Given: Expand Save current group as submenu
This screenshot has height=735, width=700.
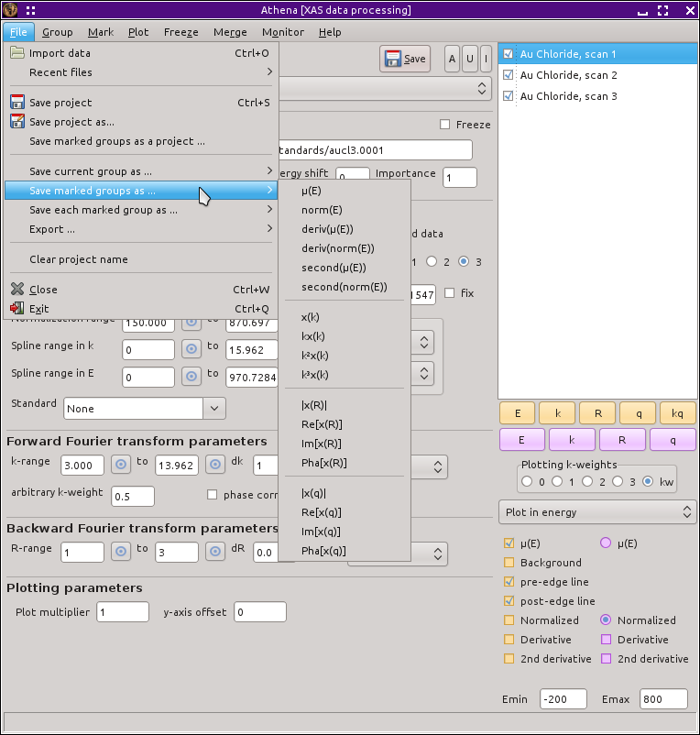Looking at the screenshot, I should coord(140,171).
